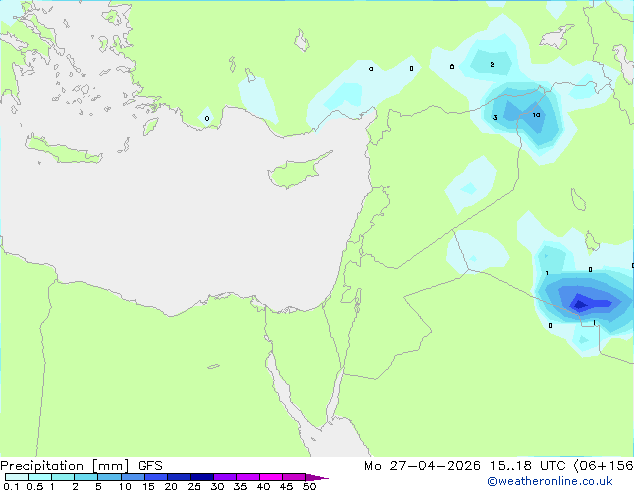Click the 15–20 mm blue legend swatch

[155, 477]
